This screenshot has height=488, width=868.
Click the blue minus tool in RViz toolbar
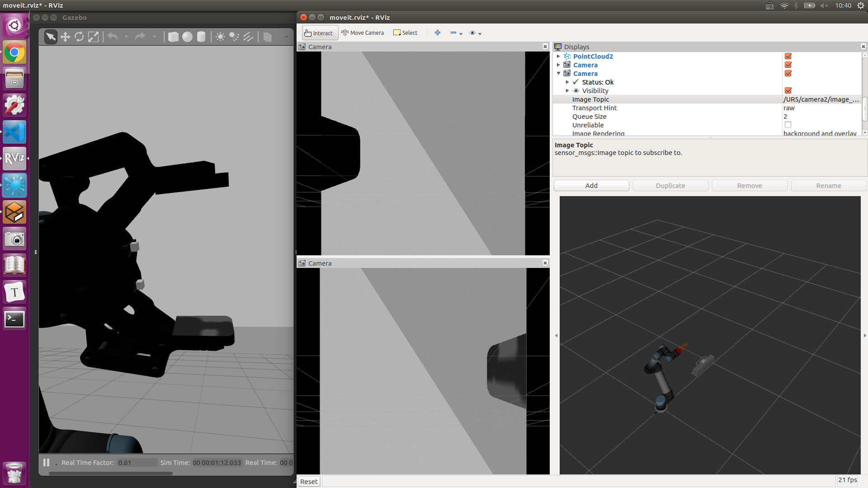click(453, 33)
